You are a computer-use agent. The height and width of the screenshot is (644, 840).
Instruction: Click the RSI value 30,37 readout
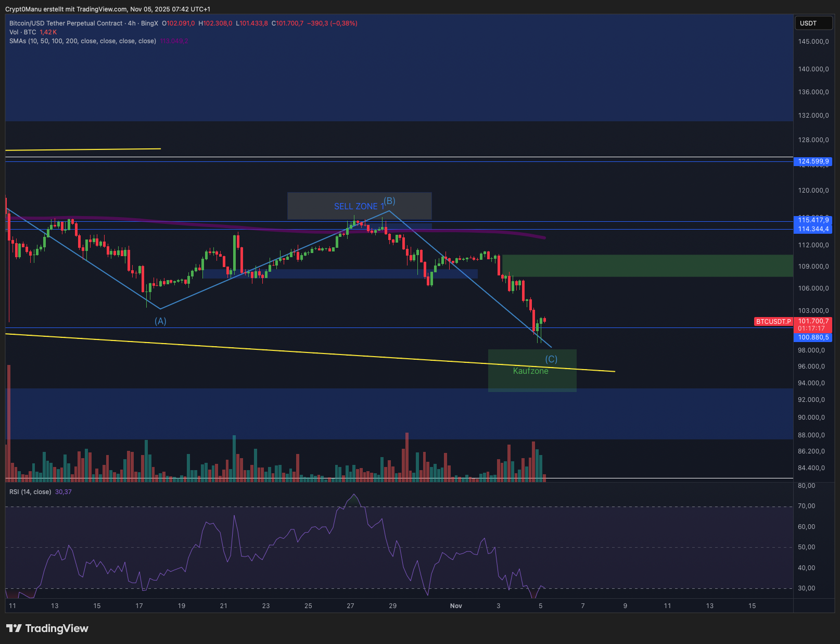click(63, 492)
